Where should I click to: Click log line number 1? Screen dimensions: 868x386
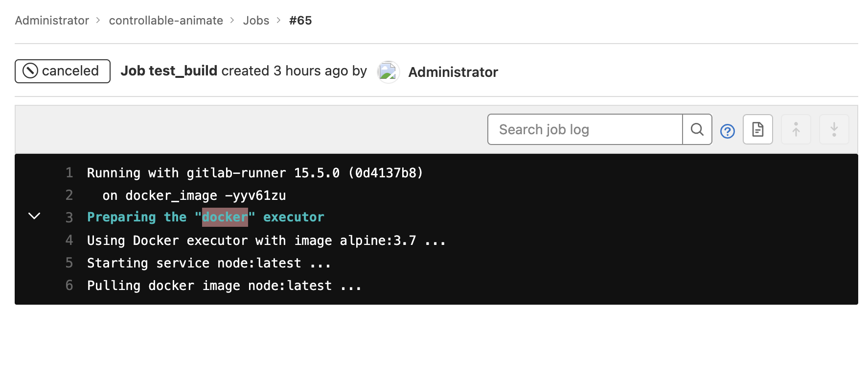pos(69,173)
